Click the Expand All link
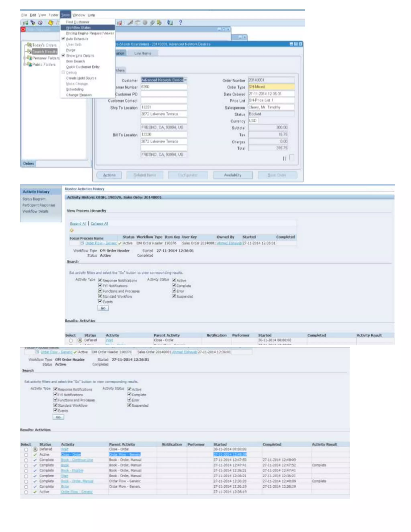Image resolution: width=411 pixels, height=532 pixels. click(x=78, y=223)
